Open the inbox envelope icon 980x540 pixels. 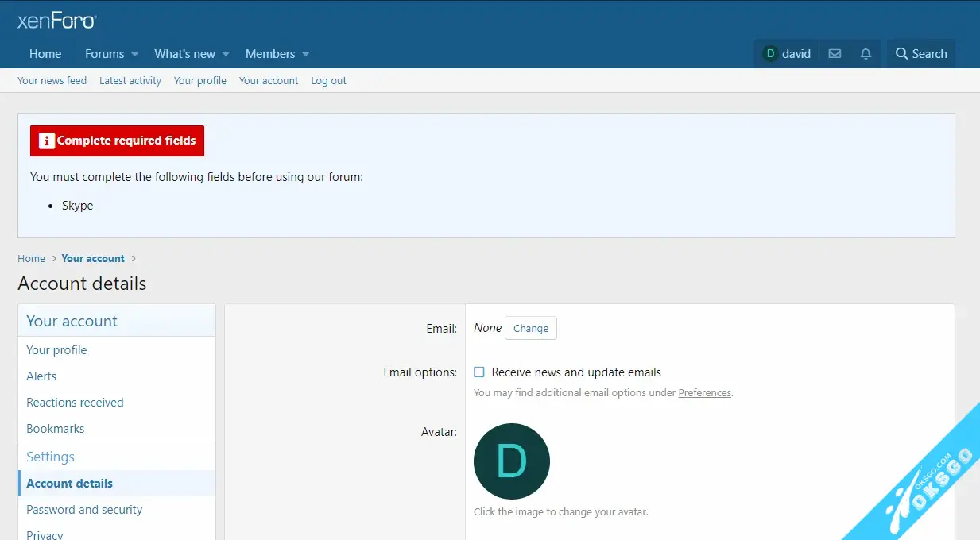tap(835, 54)
